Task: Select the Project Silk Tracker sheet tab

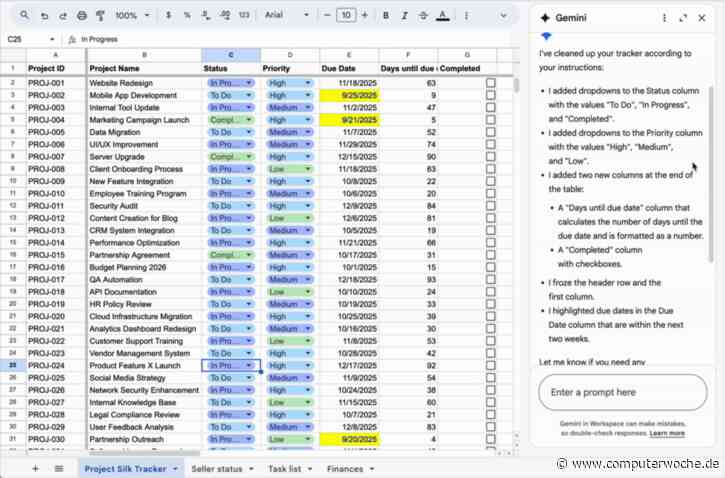Action: click(x=125, y=469)
